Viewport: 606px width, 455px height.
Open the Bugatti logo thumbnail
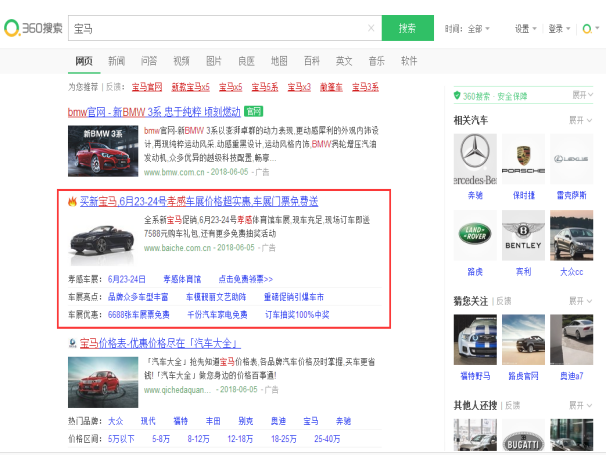tap(523, 435)
